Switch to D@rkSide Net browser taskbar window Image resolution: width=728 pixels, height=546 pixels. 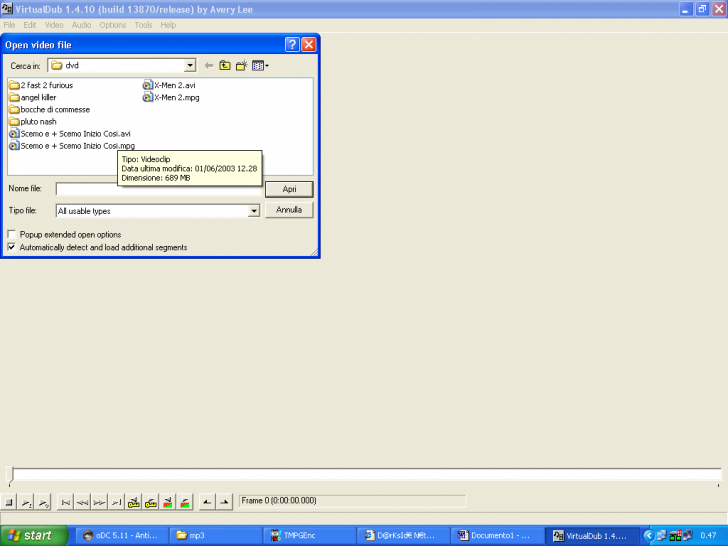403,536
